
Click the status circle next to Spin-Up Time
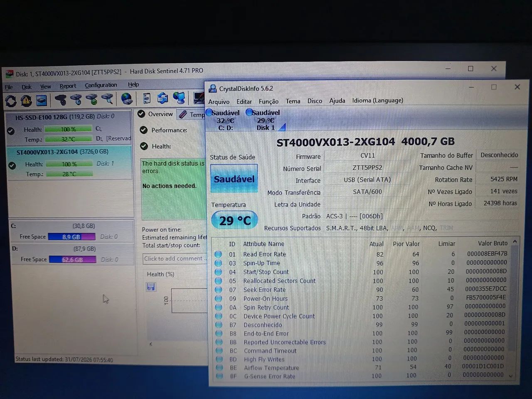218,263
